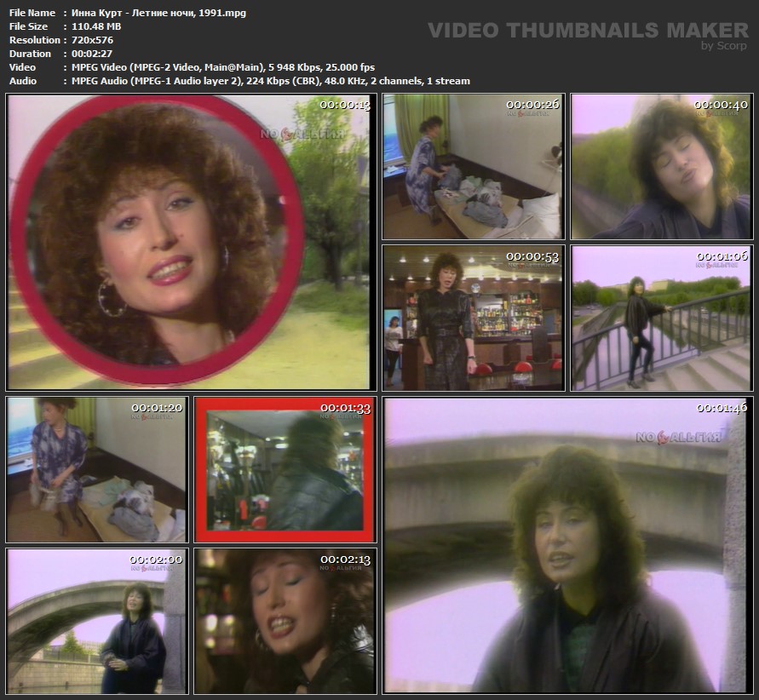Open the last thumbnail at 00:02:13

(x=285, y=621)
